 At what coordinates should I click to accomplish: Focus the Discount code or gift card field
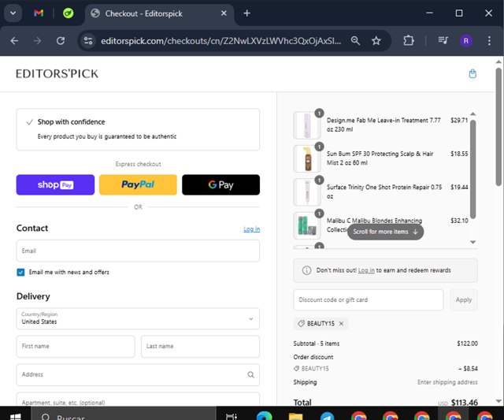pyautogui.click(x=369, y=300)
